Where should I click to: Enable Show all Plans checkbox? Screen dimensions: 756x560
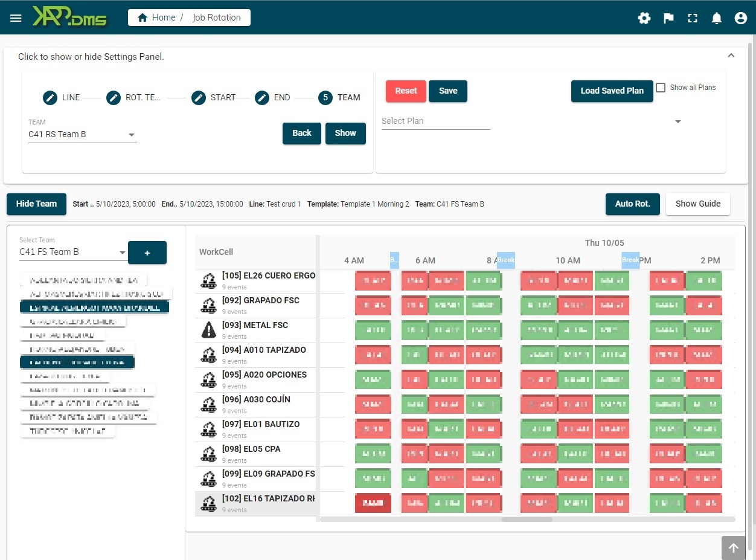point(661,88)
